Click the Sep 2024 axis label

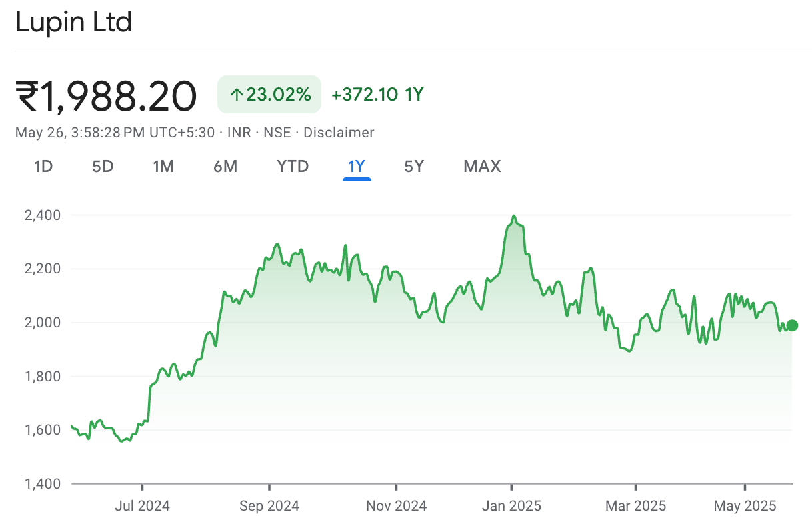269,506
